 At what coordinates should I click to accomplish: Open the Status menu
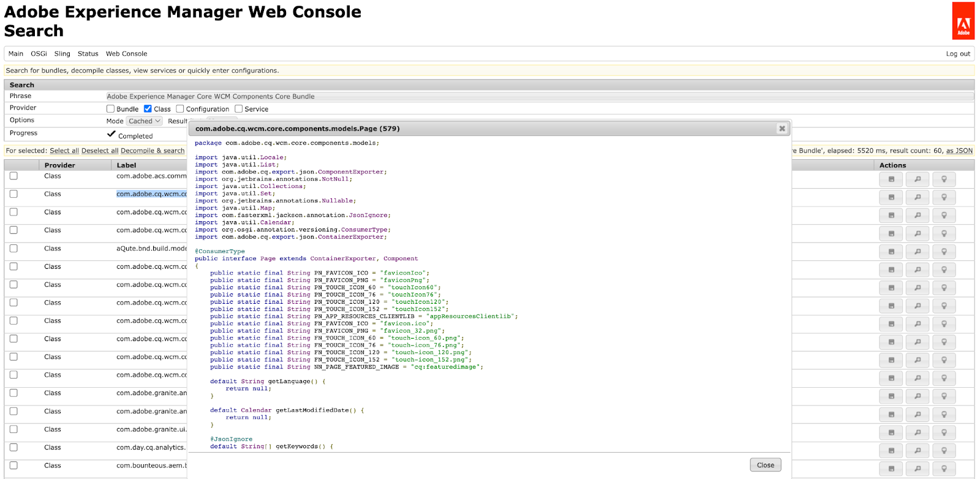(88, 54)
